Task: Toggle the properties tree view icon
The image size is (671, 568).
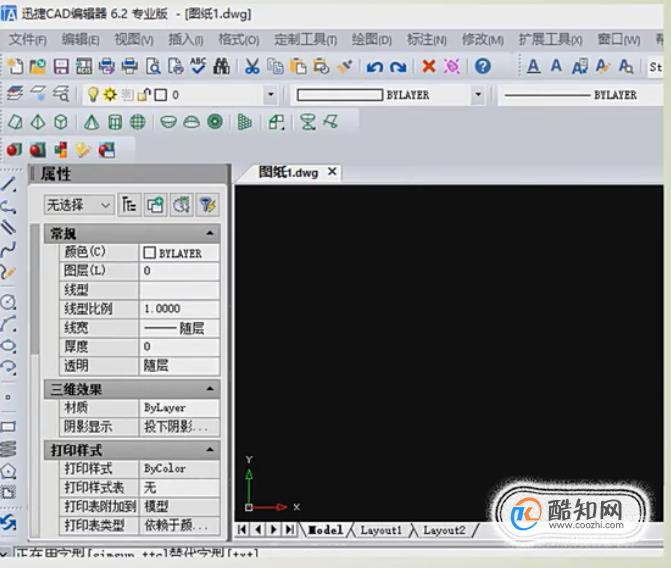Action: click(x=129, y=205)
